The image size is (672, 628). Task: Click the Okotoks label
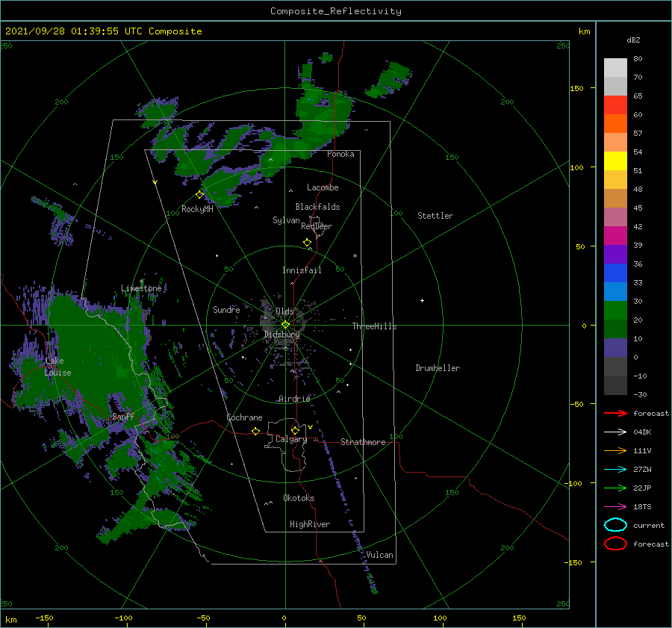tap(299, 498)
